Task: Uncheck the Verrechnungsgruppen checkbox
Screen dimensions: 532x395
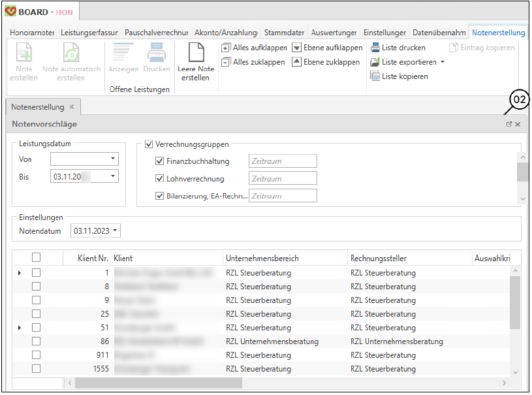Action: pyautogui.click(x=149, y=144)
